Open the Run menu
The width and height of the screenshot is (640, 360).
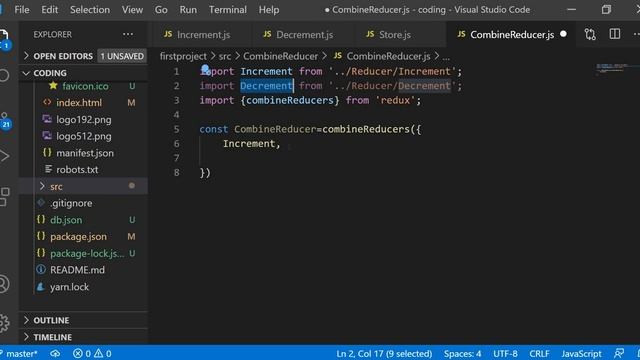tap(188, 10)
